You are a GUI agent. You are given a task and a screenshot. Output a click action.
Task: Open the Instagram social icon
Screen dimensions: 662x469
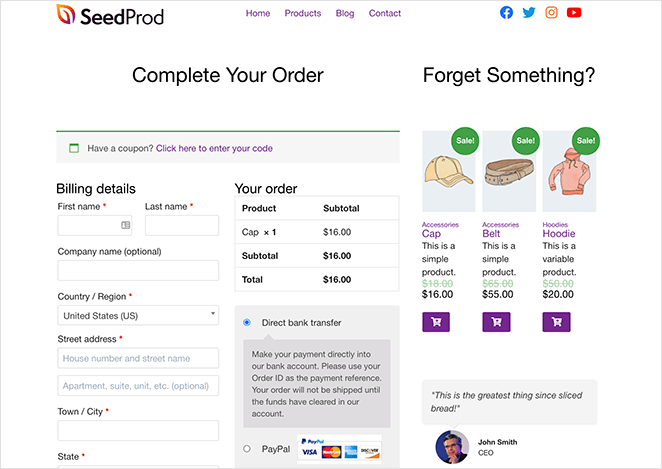(551, 13)
